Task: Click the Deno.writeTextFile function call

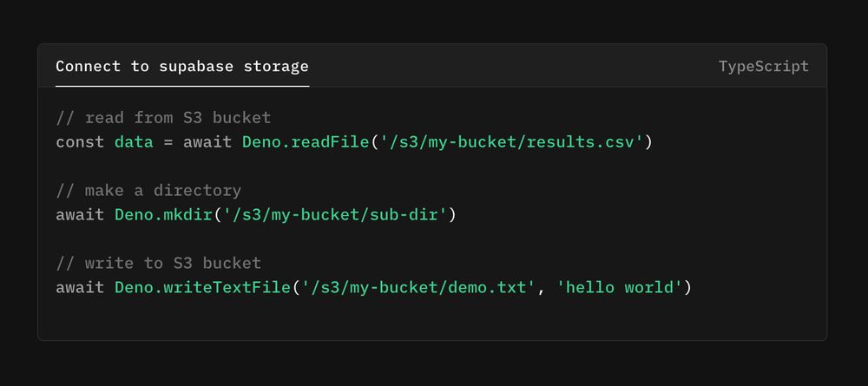Action: (x=202, y=288)
